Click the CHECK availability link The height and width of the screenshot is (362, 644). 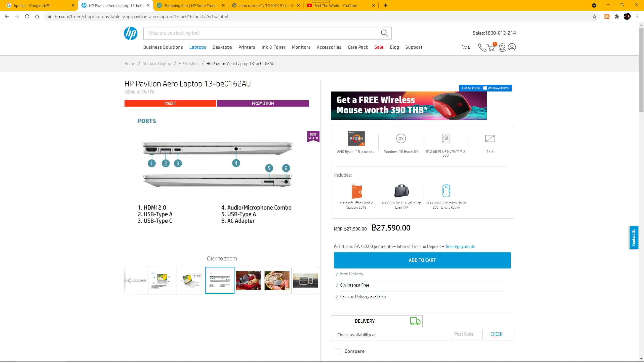click(x=496, y=334)
